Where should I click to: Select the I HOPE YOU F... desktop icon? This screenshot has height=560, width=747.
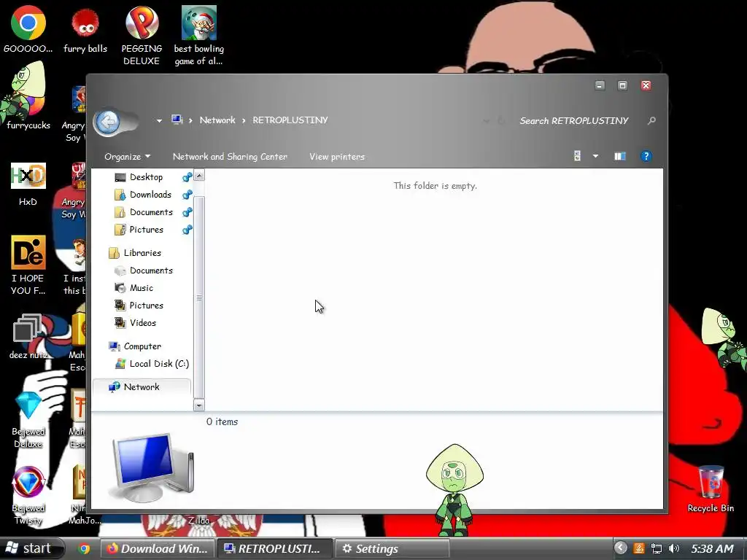28,265
